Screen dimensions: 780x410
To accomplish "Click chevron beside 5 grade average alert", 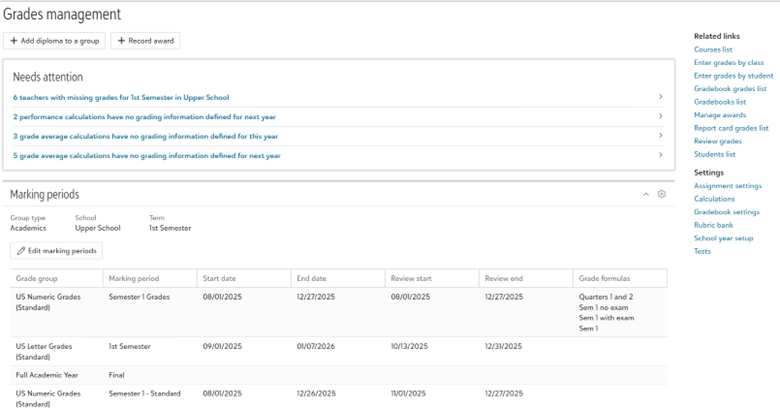I will [x=661, y=155].
